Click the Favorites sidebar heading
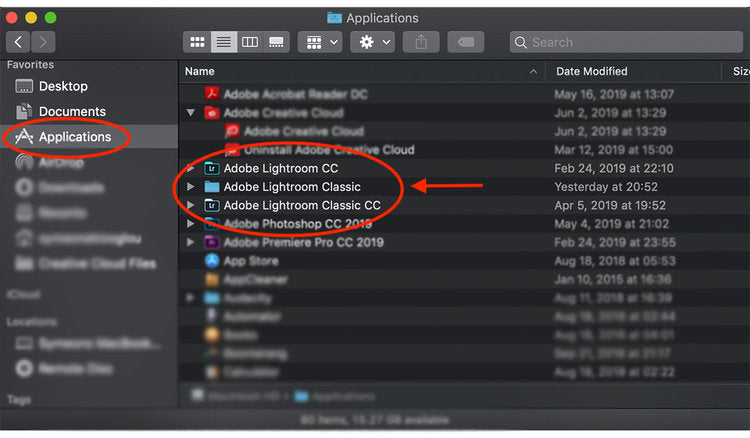Viewport: 750px width, 438px height. 30,65
